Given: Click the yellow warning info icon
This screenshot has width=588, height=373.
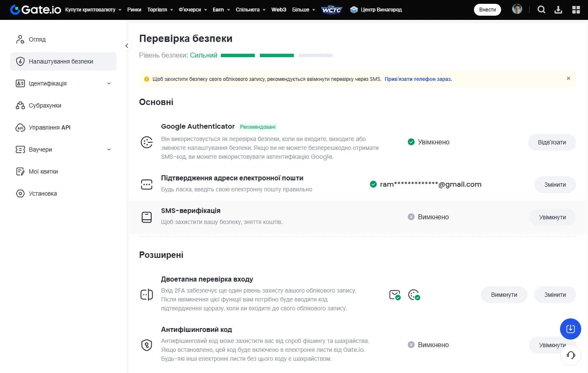Looking at the screenshot, I should [x=147, y=79].
